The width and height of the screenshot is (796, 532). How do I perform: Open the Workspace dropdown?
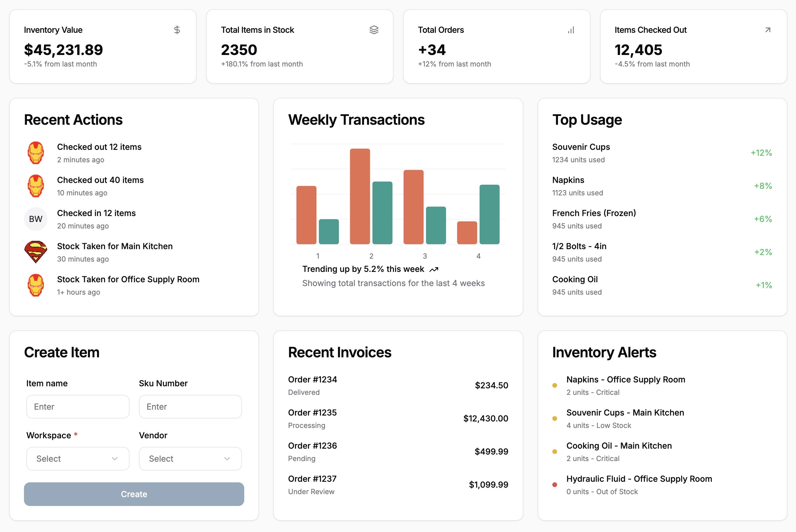77,458
